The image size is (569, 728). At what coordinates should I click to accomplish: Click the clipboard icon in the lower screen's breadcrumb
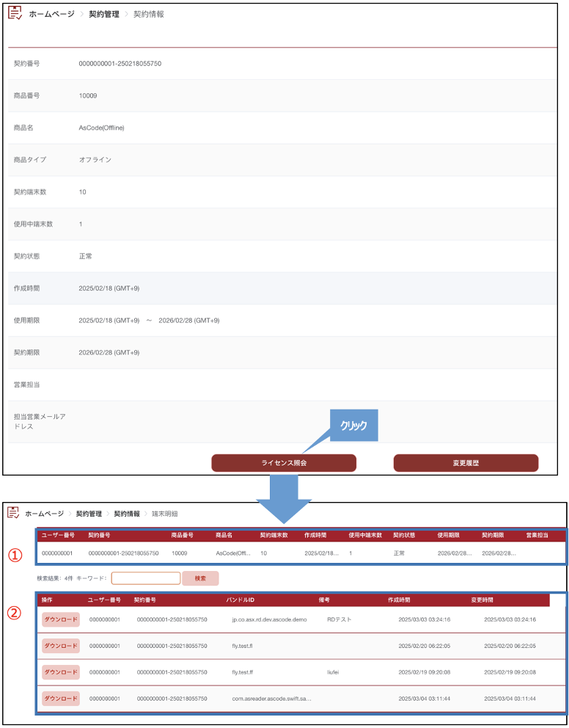coord(13,513)
